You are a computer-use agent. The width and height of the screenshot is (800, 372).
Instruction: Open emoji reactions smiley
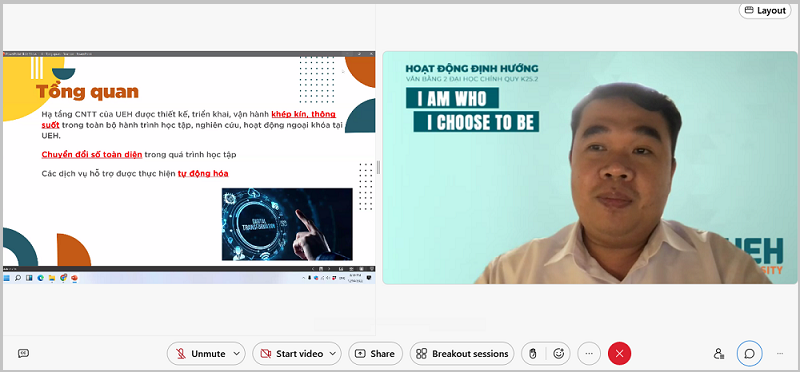click(559, 354)
